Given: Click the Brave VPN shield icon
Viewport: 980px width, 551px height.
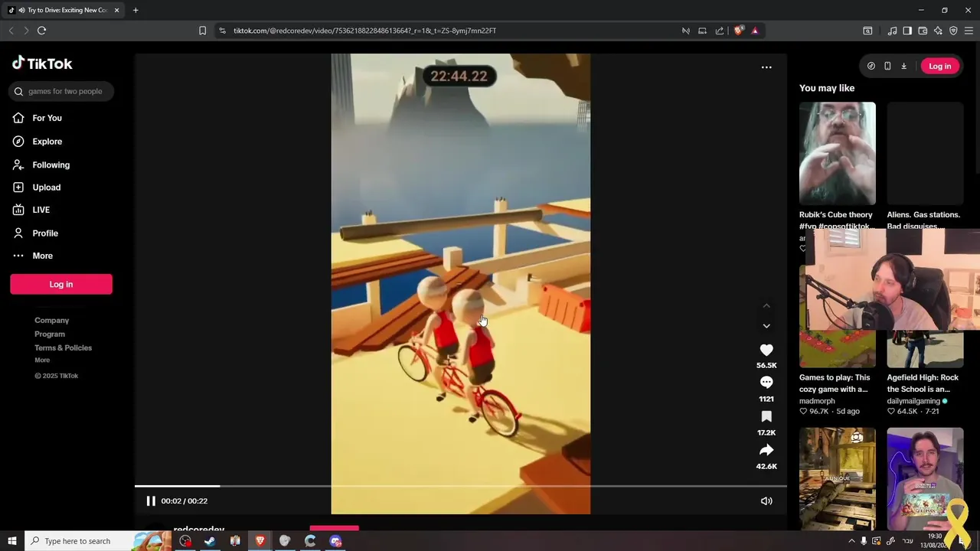Looking at the screenshot, I should [x=953, y=31].
